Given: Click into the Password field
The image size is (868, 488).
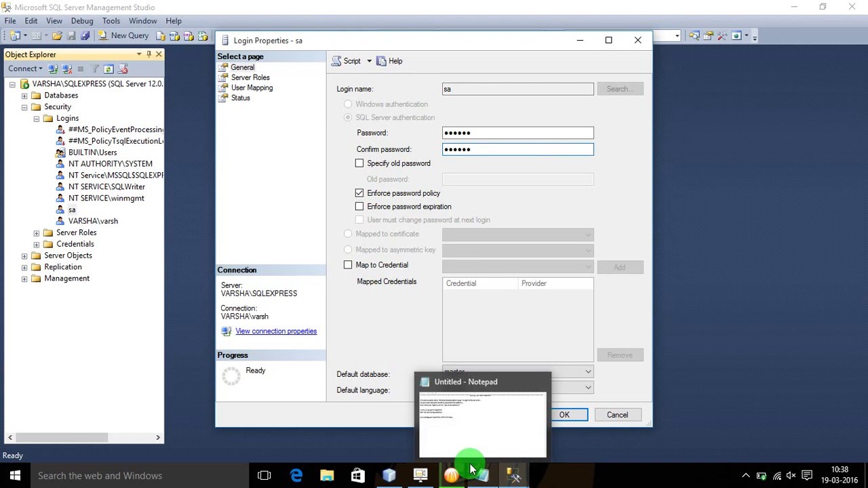Looking at the screenshot, I should (x=518, y=133).
